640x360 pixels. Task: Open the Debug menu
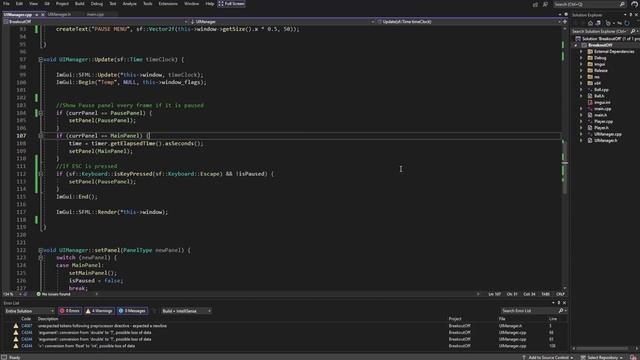[97, 4]
